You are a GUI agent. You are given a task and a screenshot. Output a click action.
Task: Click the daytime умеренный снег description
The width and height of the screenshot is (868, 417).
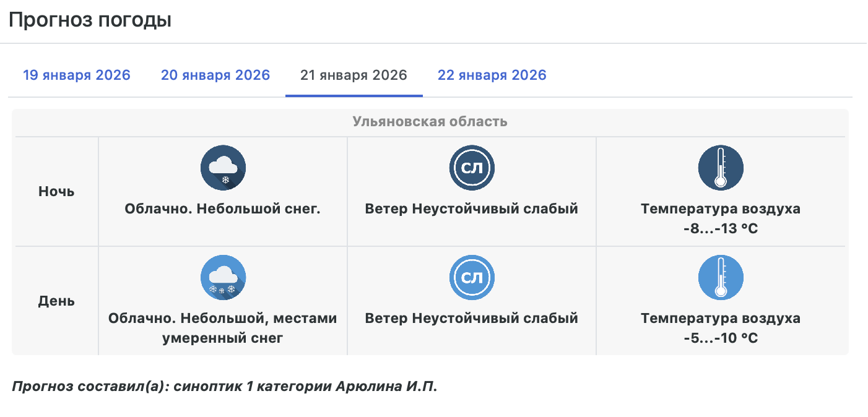click(x=223, y=338)
